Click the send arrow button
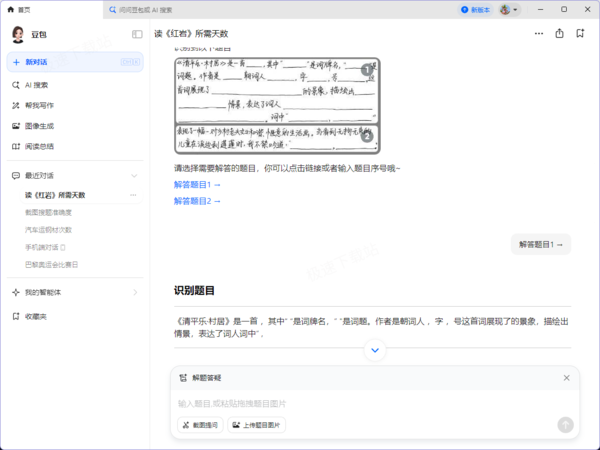The width and height of the screenshot is (600, 450). [565, 425]
